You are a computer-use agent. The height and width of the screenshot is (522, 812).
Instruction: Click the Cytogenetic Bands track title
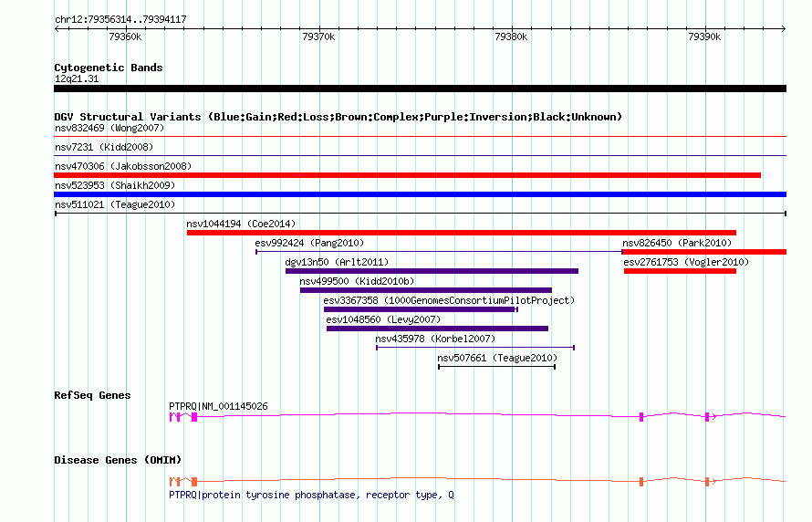109,68
